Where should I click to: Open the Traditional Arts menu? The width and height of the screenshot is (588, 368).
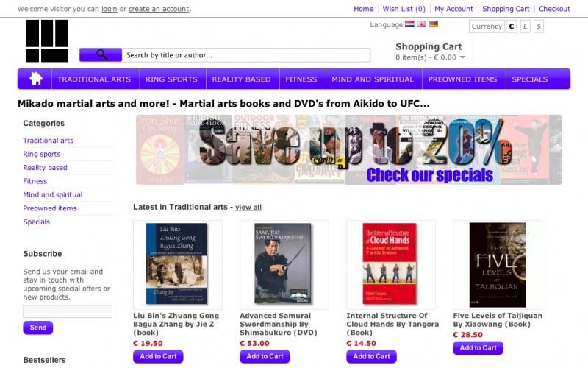[94, 79]
